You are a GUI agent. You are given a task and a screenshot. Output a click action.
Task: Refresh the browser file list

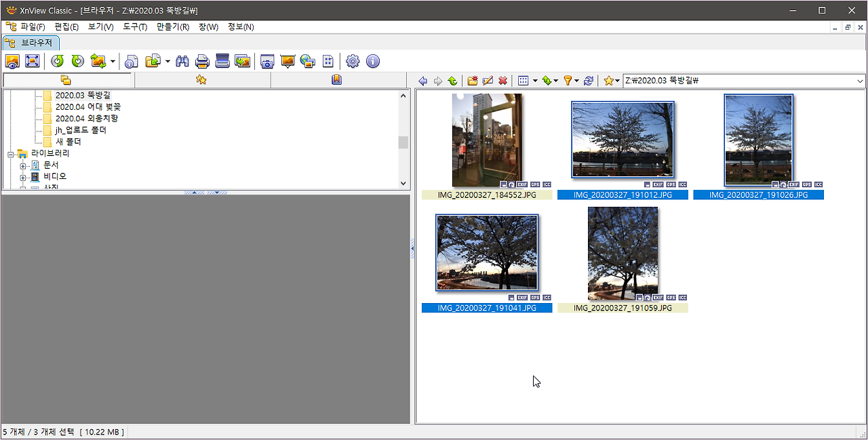pos(589,81)
